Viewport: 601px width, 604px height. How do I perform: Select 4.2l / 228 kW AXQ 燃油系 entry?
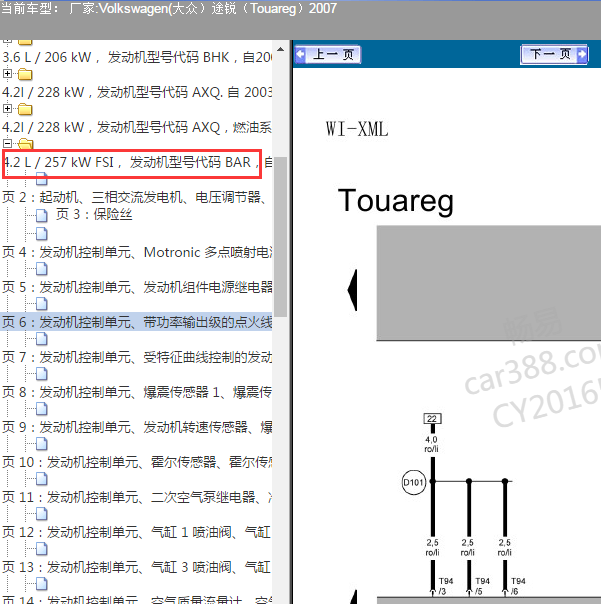click(137, 127)
